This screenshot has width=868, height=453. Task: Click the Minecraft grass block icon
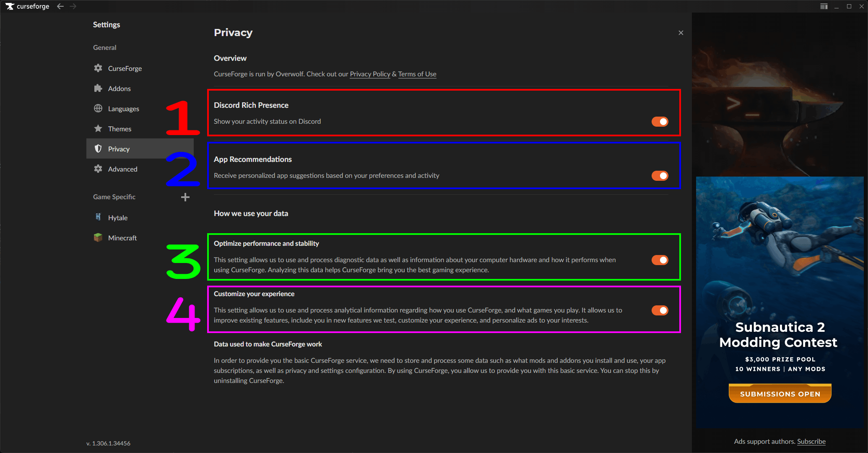[98, 237]
